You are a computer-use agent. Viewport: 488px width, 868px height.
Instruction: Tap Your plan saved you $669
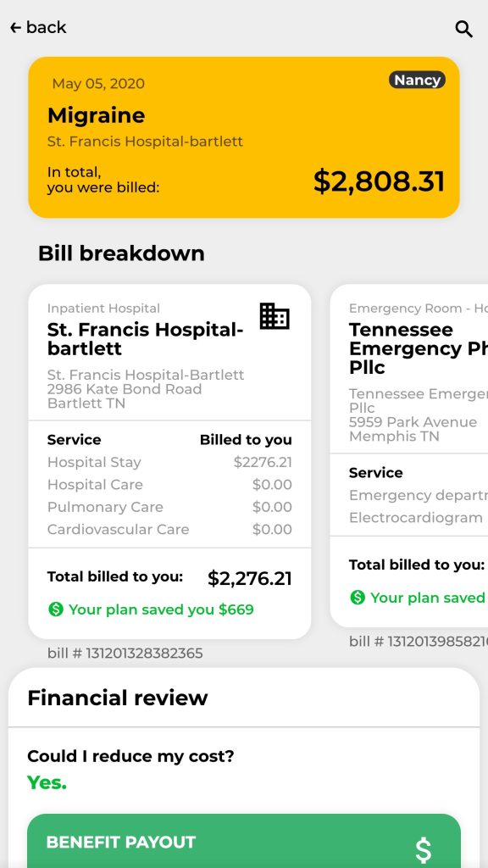coord(161,609)
